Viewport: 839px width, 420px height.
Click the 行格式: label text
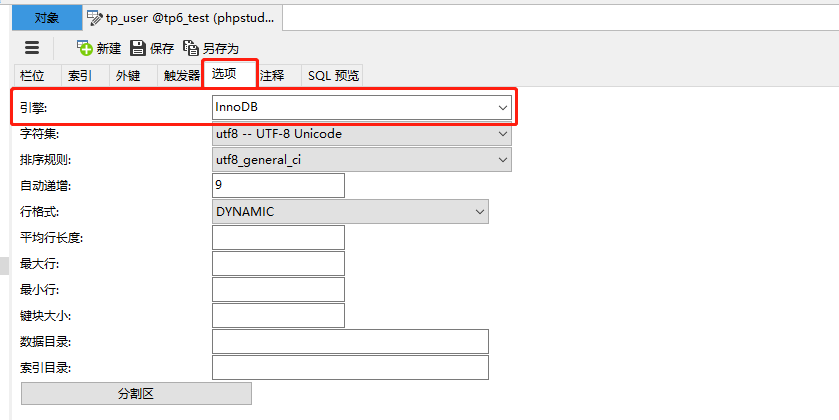[39, 212]
